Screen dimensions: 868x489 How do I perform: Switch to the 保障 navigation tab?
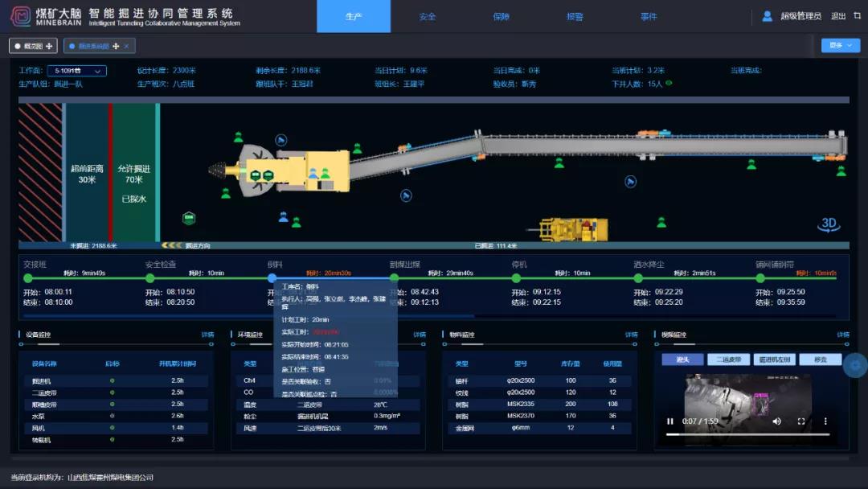tap(501, 17)
